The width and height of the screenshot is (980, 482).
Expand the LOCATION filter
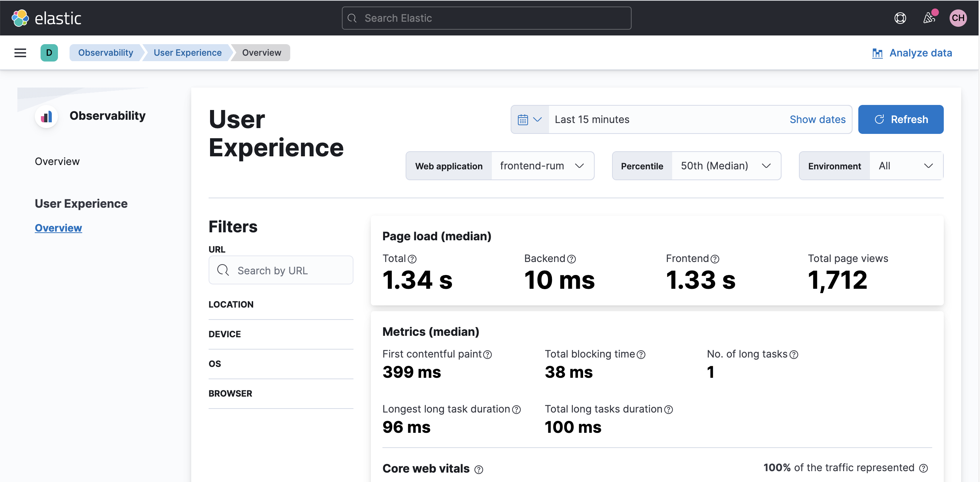tap(231, 304)
